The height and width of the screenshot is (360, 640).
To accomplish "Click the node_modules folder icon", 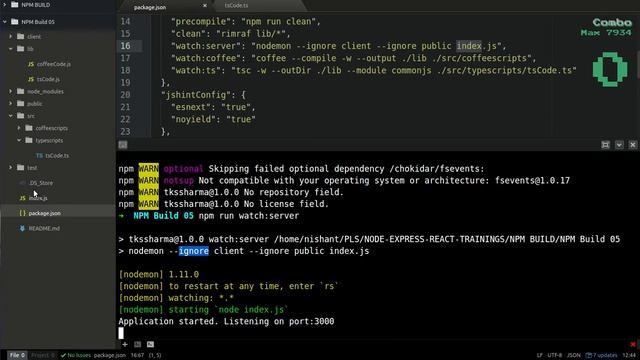I will pos(20,91).
